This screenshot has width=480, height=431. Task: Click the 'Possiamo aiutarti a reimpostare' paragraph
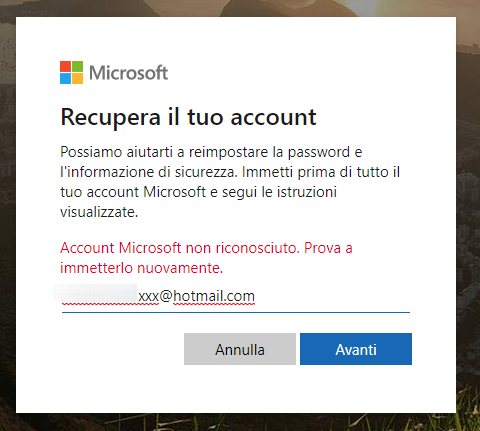[230, 182]
